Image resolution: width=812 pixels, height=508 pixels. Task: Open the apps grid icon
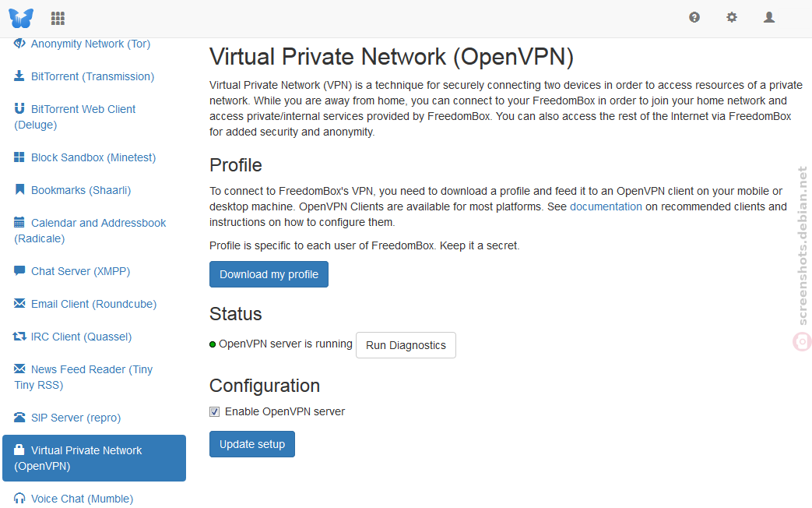(x=58, y=19)
